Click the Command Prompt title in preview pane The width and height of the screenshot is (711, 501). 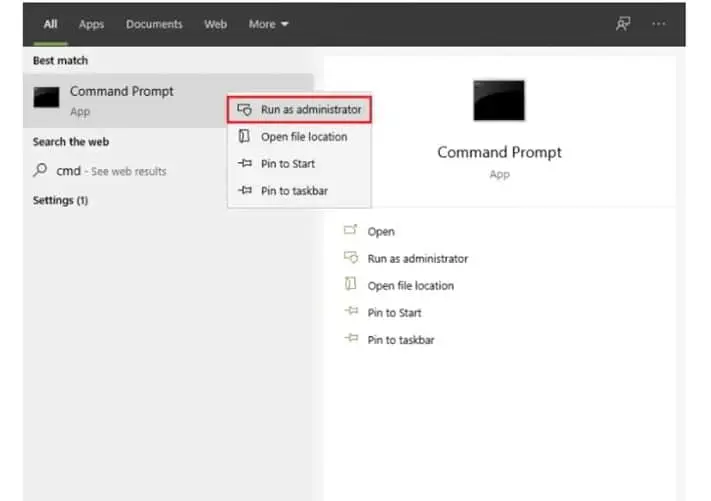[x=499, y=152]
